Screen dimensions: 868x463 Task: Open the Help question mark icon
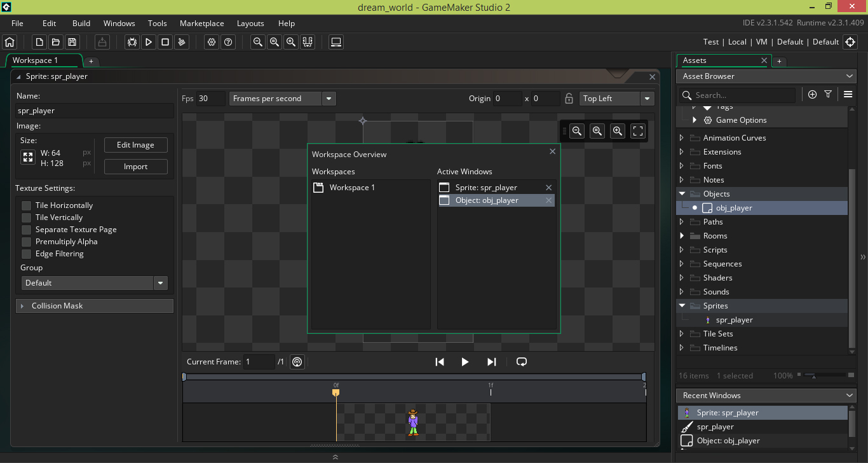228,42
